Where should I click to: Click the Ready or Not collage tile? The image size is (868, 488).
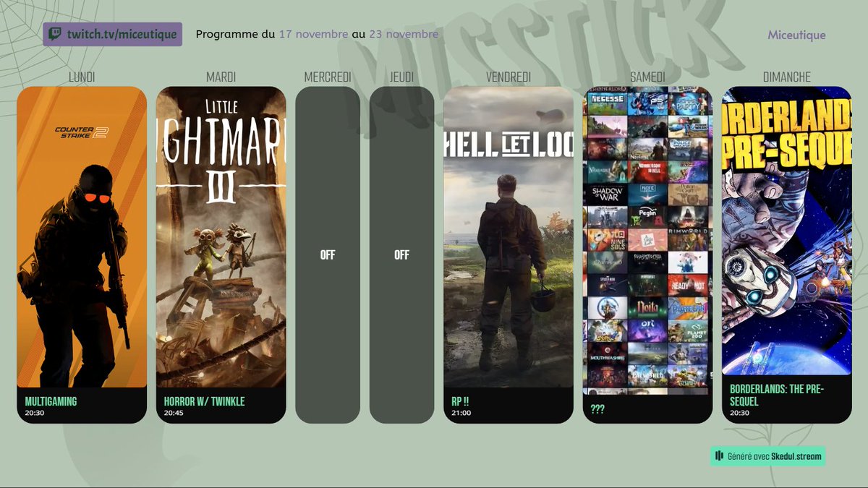click(x=687, y=285)
